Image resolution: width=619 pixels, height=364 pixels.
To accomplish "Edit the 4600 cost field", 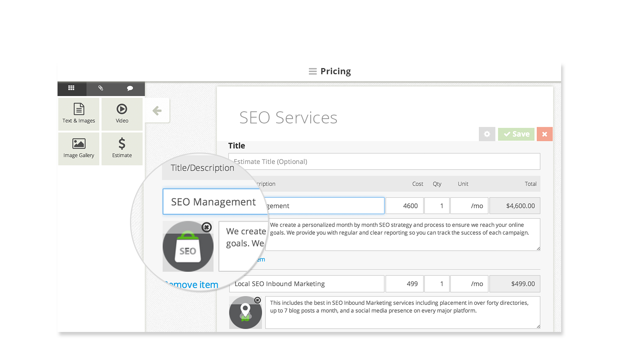I will (x=404, y=206).
